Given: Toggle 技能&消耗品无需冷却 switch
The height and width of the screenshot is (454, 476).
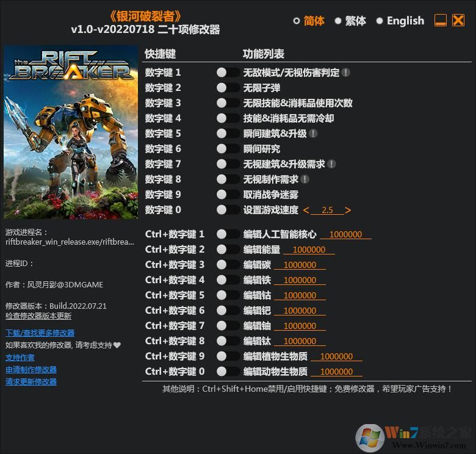Looking at the screenshot, I should tap(228, 118).
